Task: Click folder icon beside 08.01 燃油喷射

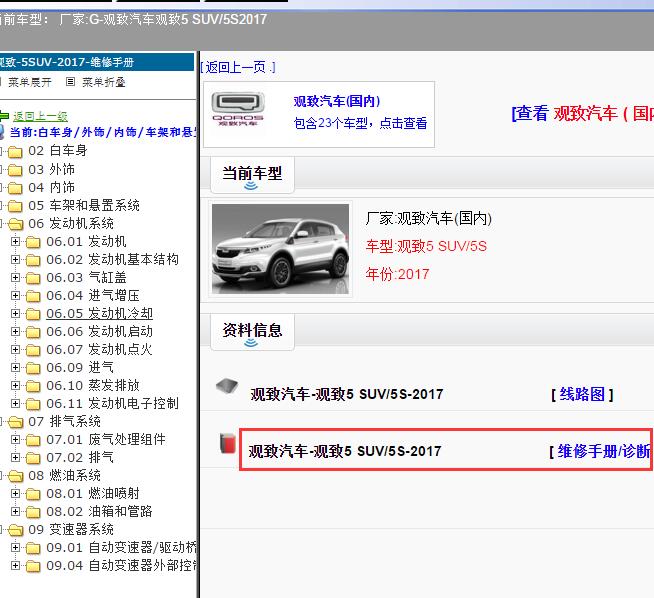Action: (x=33, y=494)
